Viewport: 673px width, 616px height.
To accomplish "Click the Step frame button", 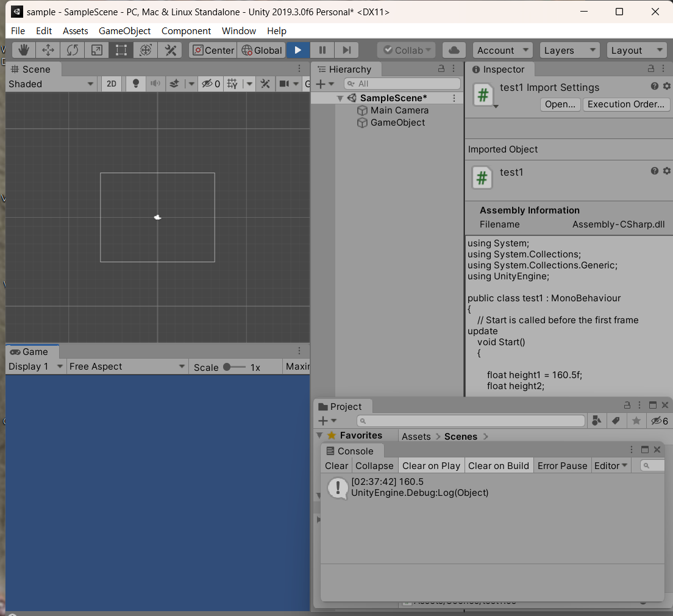I will pyautogui.click(x=347, y=50).
